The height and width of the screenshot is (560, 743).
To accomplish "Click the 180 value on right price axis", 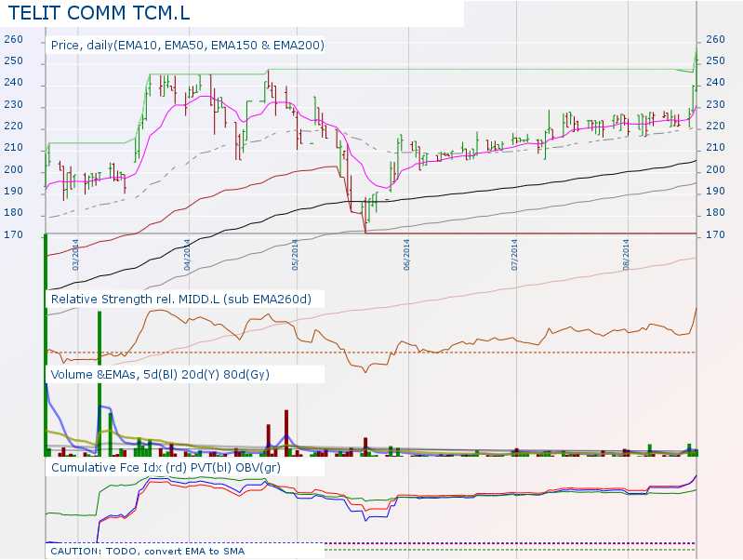I will (715, 212).
